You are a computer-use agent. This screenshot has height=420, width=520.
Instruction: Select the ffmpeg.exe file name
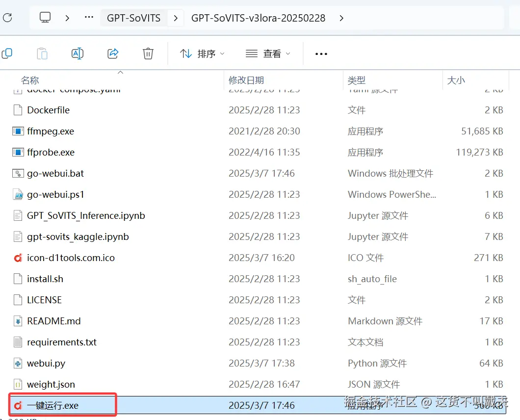(51, 131)
